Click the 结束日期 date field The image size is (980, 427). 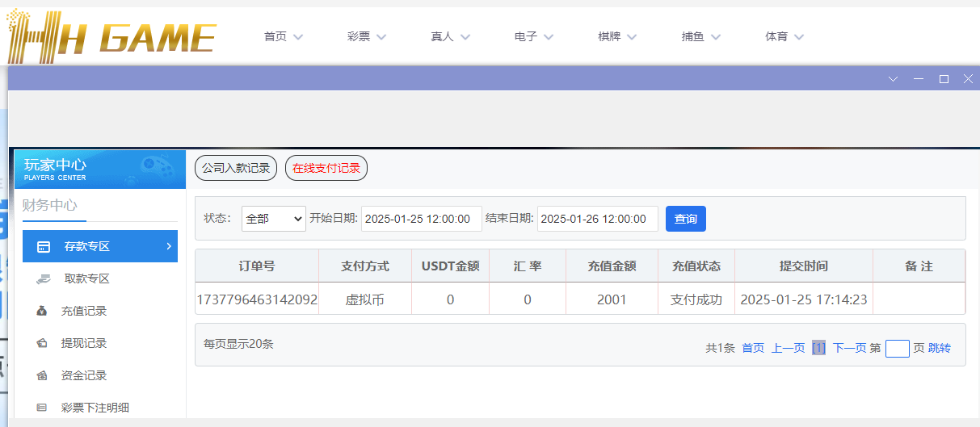(597, 219)
